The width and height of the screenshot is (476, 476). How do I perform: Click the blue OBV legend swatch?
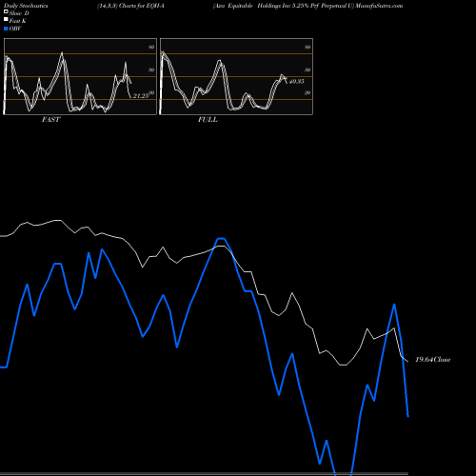pyautogui.click(x=6, y=29)
